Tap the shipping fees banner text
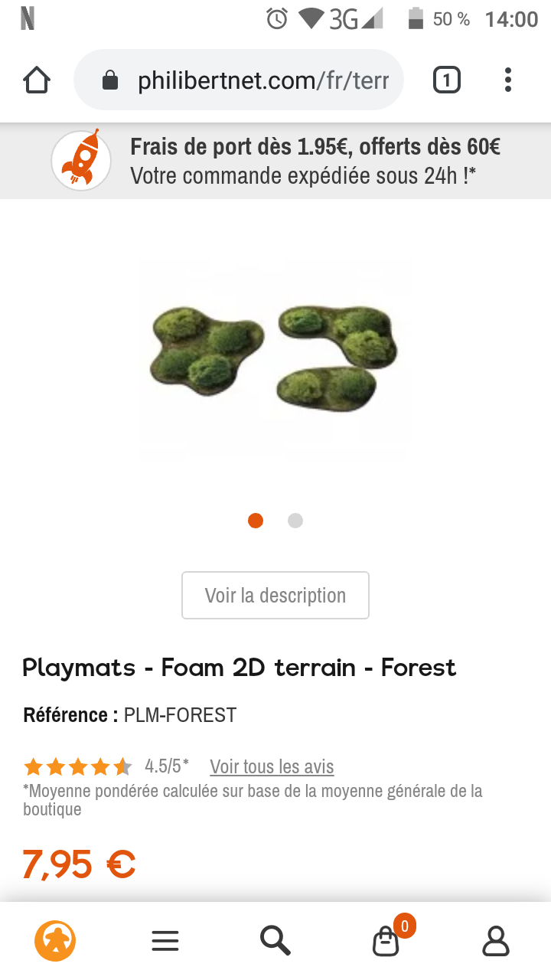 pos(315,161)
